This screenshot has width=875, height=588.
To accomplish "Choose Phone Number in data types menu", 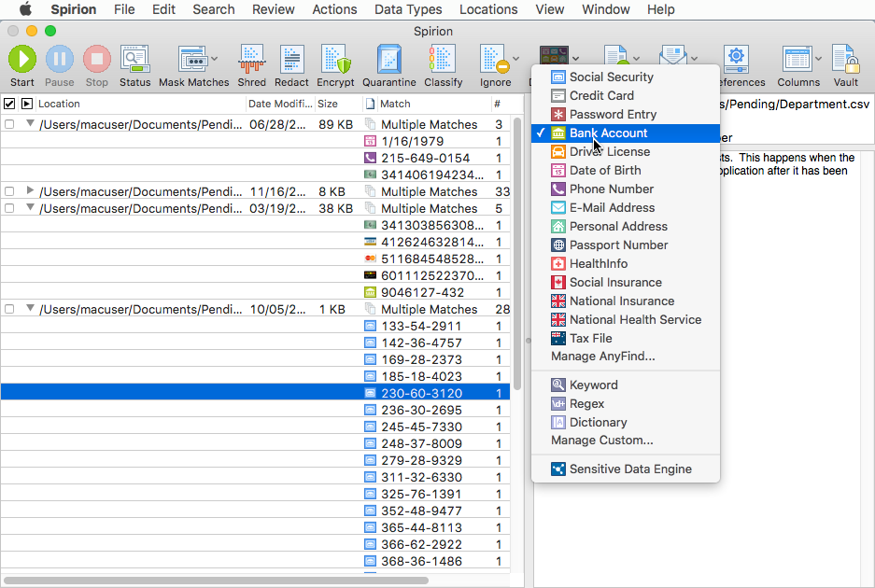I will pyautogui.click(x=626, y=189).
